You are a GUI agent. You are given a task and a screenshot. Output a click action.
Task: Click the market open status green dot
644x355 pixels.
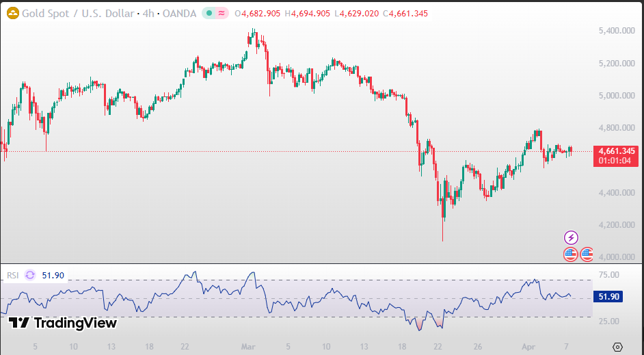point(209,13)
